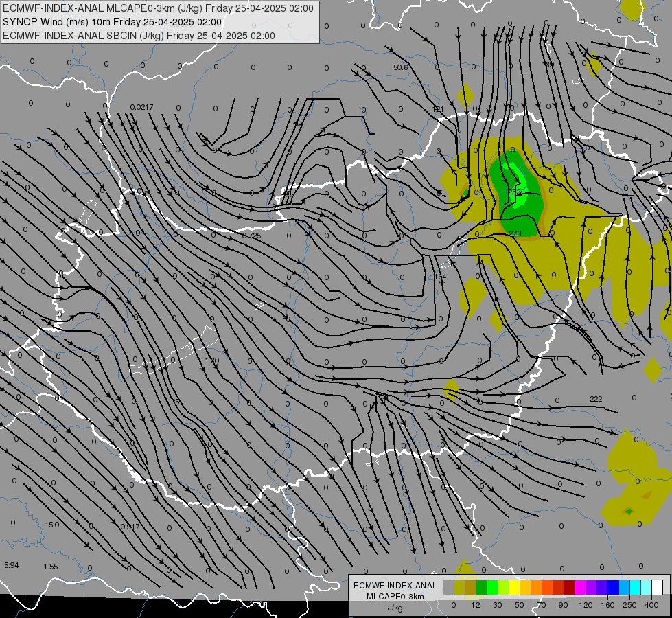Click the MLCAPE0-3km title line at top
The image size is (672, 618).
(x=158, y=8)
